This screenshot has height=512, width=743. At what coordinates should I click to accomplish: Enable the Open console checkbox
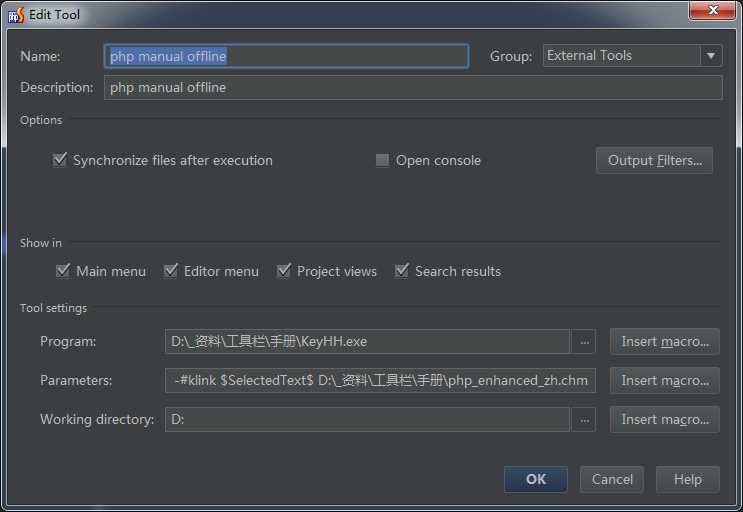(x=382, y=161)
